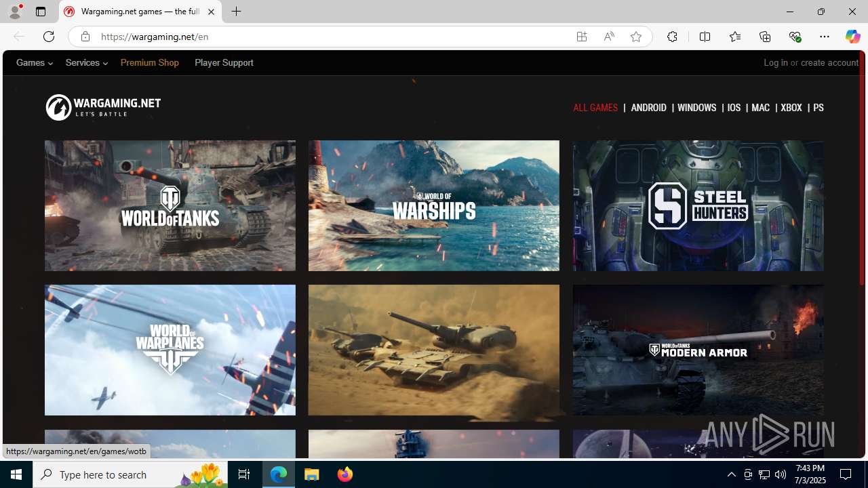The height and width of the screenshot is (488, 868).
Task: Open browser profile avatar icon
Action: tap(15, 12)
